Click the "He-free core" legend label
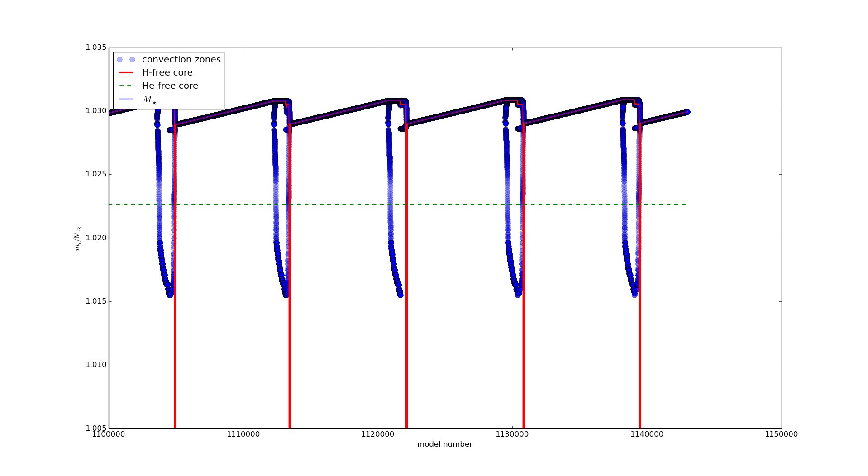Image resolution: width=868 pixels, height=476 pixels. 170,86
